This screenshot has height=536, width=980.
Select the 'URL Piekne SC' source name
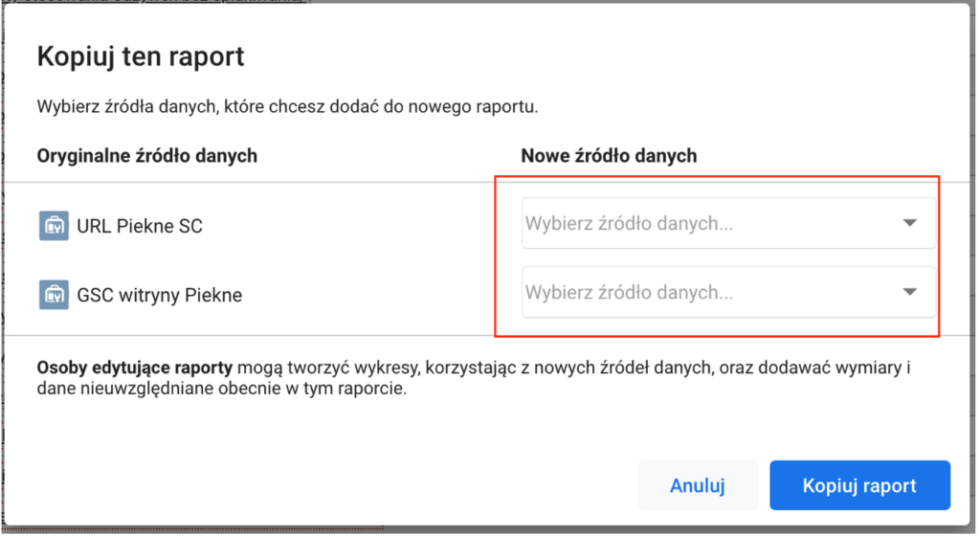[139, 227]
